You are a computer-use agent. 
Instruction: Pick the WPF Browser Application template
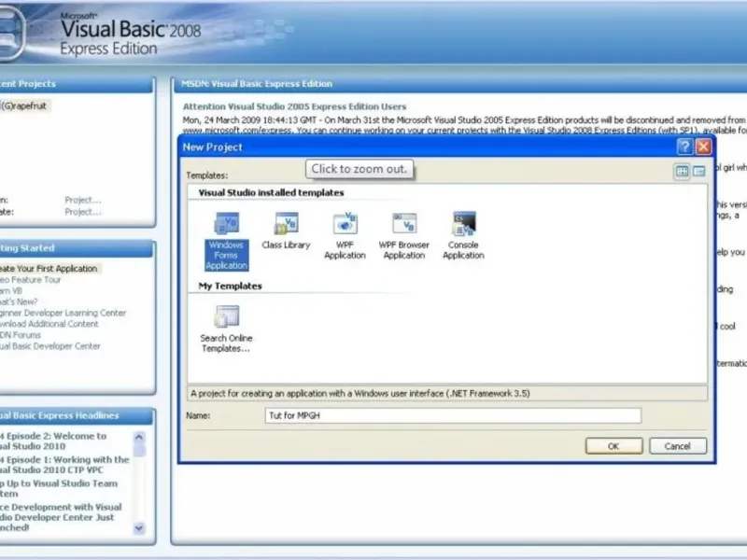[x=404, y=236]
